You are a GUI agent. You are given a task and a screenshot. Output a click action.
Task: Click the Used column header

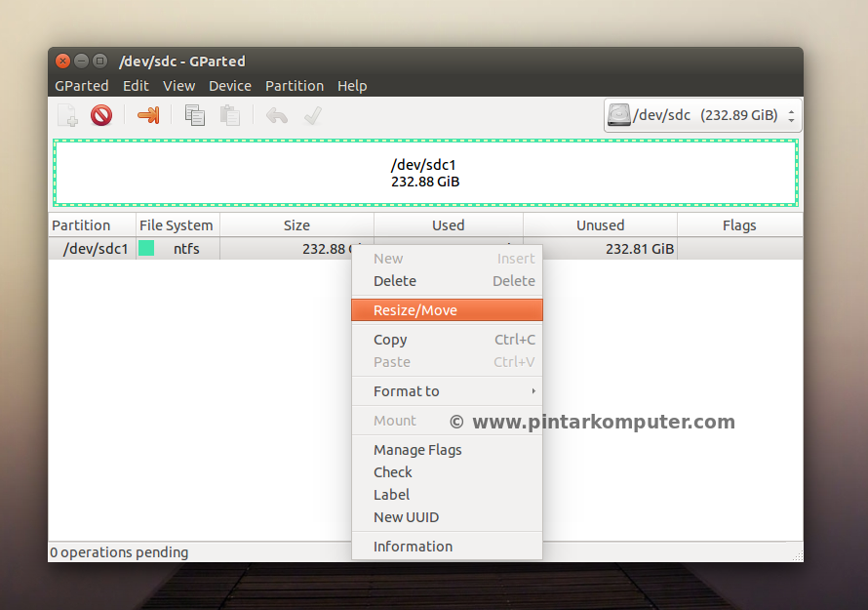449,224
